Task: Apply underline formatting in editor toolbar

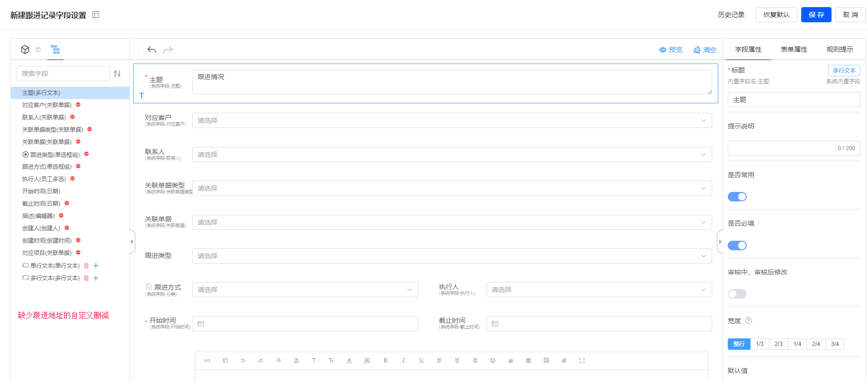Action: coord(421,361)
